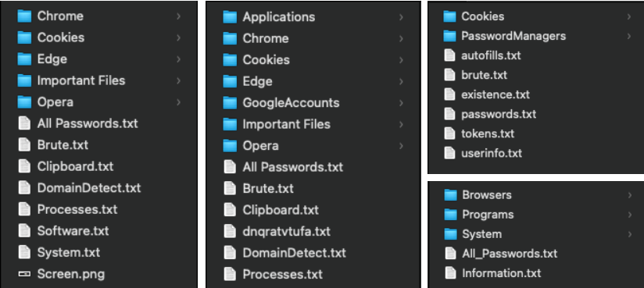Select the System.txt file name
644x288 pixels.
[69, 252]
